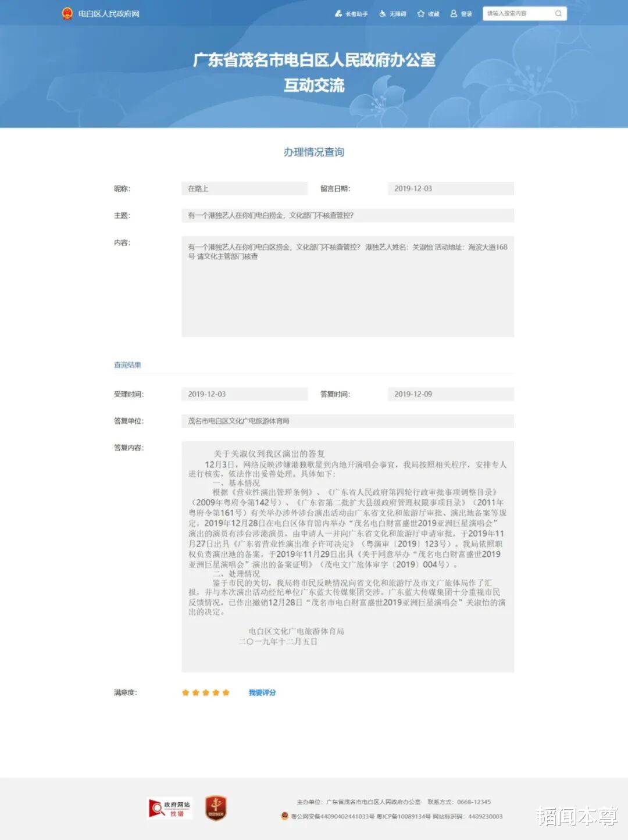
Task: Select the first satisfaction star
Action: click(186, 692)
